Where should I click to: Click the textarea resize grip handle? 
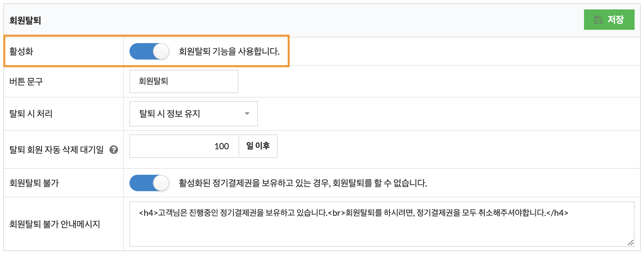630,243
